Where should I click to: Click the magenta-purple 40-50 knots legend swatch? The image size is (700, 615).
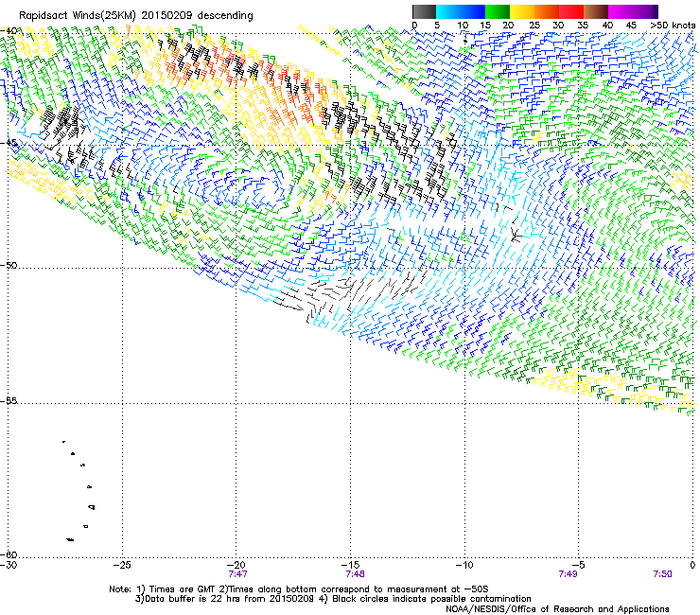click(633, 11)
